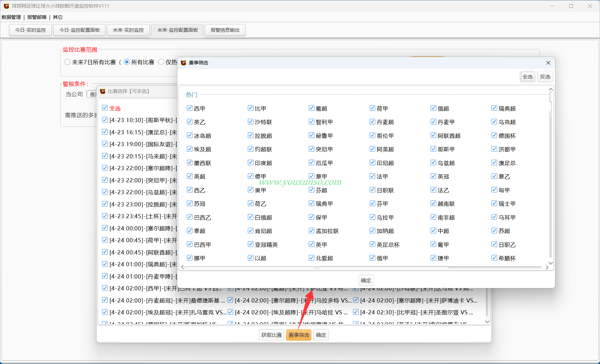
Task: Toggle the 挪甲 checkbox
Action: coord(190,258)
